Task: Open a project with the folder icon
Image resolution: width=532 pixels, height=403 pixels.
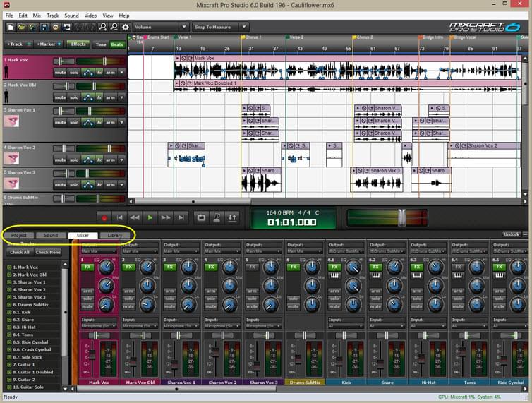Action: pyautogui.click(x=22, y=27)
